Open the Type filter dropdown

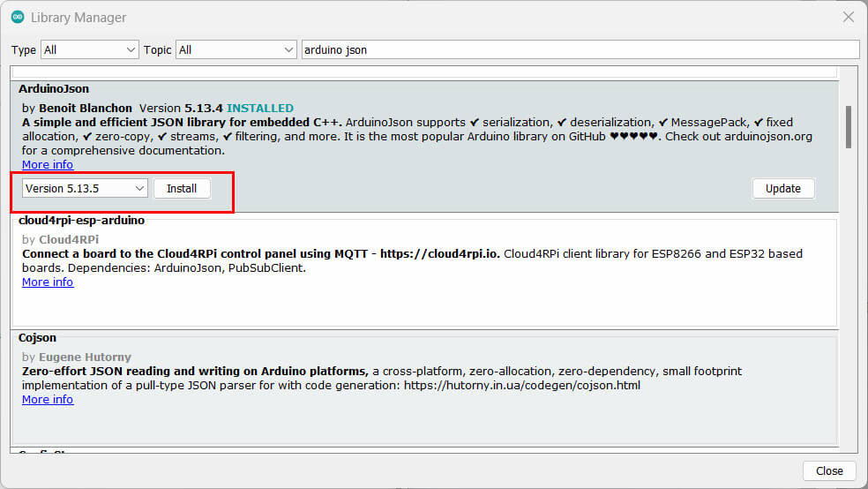point(89,49)
